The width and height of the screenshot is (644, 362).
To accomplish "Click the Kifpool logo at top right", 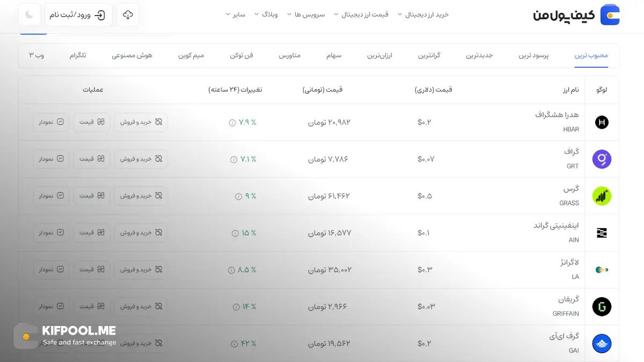I will click(610, 15).
